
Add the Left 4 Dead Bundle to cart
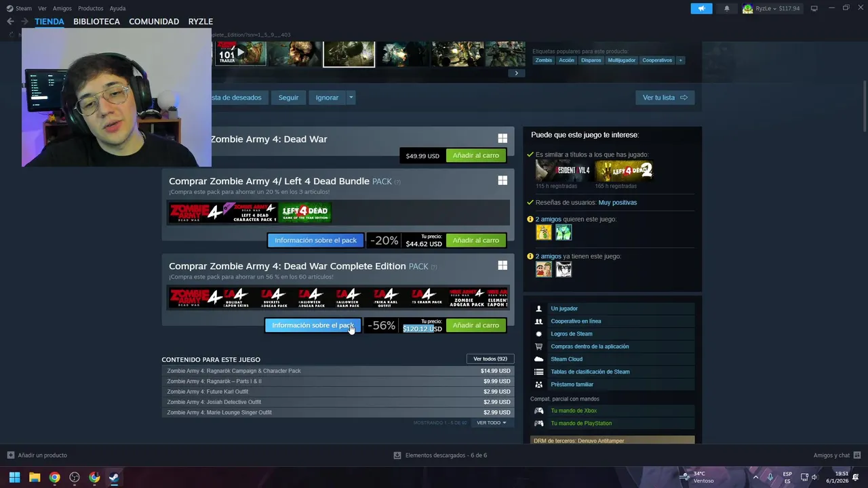click(x=476, y=240)
